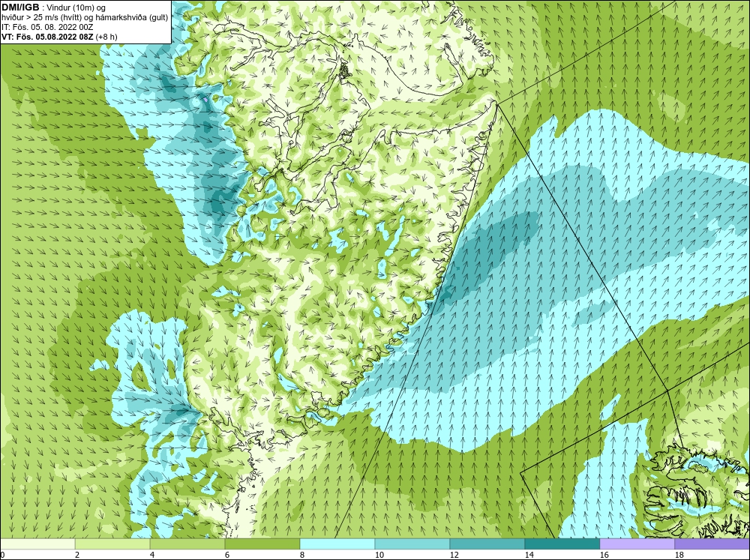The height and width of the screenshot is (560, 750).
Task: Click the 16–18 m/s lavender legend swatch
Action: coord(637,544)
